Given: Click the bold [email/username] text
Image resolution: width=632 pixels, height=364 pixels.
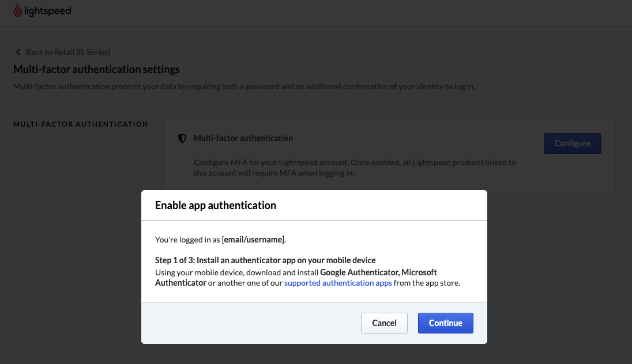Looking at the screenshot, I should (253, 239).
